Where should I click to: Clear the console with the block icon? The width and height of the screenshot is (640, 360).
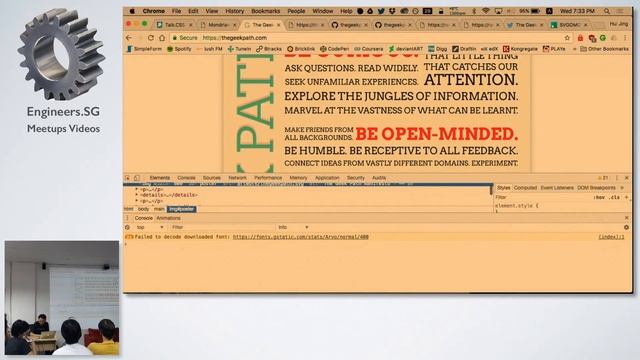[127, 227]
